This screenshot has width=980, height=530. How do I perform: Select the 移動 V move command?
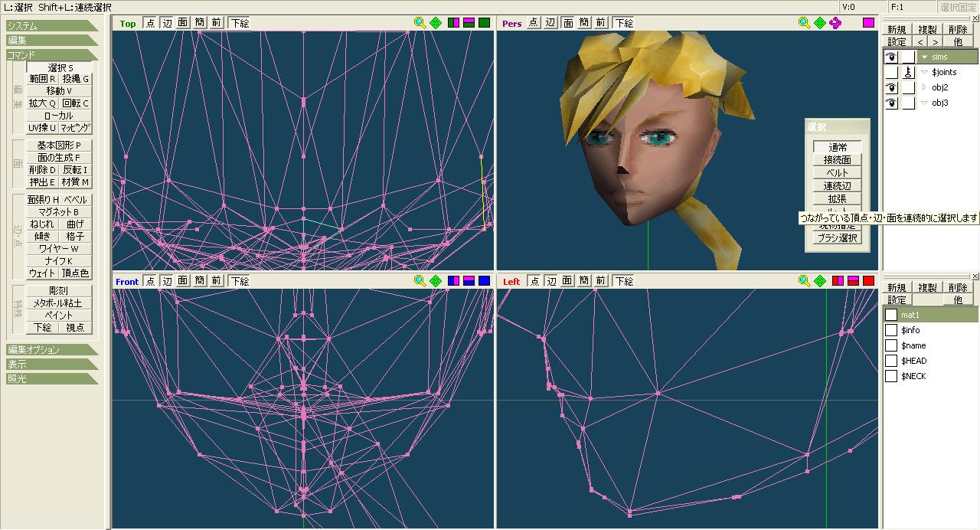point(59,91)
